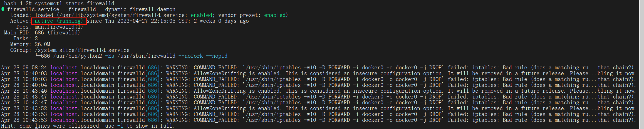Screen dimensions: 644x129
Task: Click the /system.slice/firewalld.service CGroup path
Action: coord(82,50)
